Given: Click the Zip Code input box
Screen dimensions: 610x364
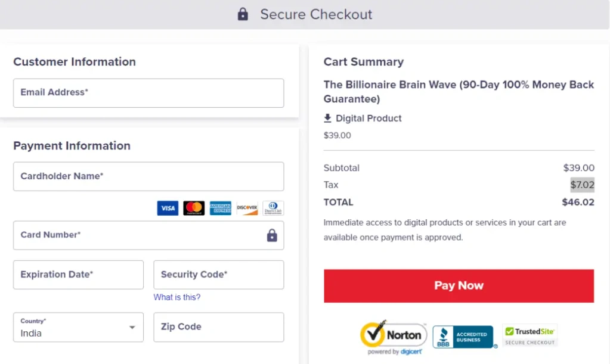Looking at the screenshot, I should point(218,327).
